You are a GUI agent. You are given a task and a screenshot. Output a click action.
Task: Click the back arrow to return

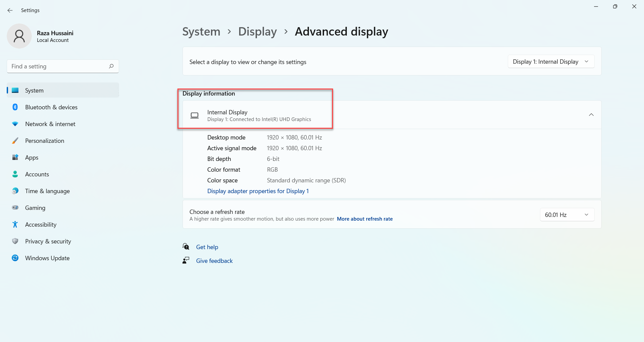pyautogui.click(x=10, y=10)
